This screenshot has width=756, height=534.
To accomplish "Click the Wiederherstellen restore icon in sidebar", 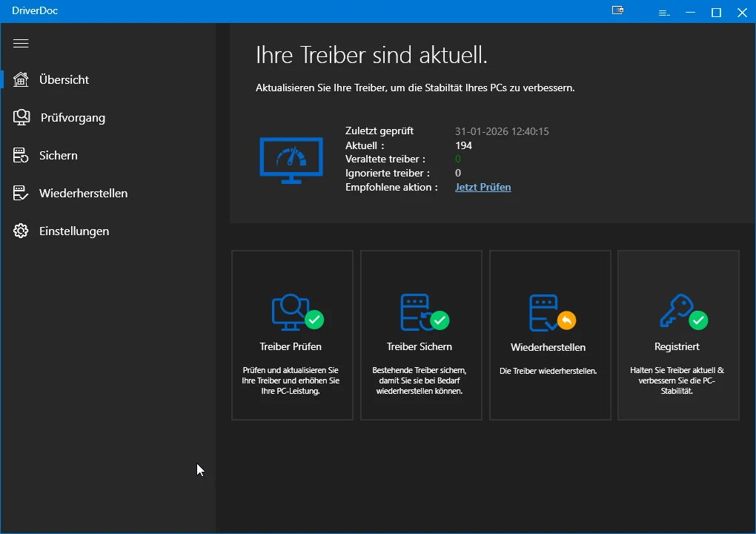I will pos(21,193).
